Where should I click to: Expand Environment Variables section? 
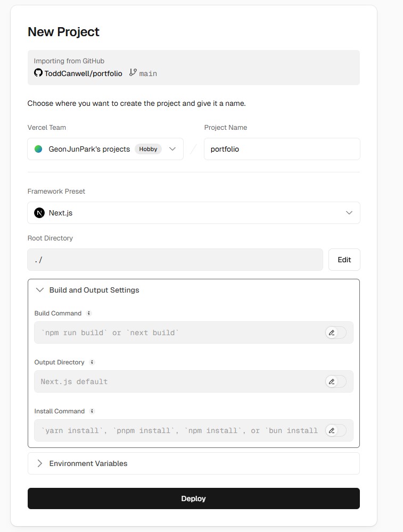click(x=194, y=463)
